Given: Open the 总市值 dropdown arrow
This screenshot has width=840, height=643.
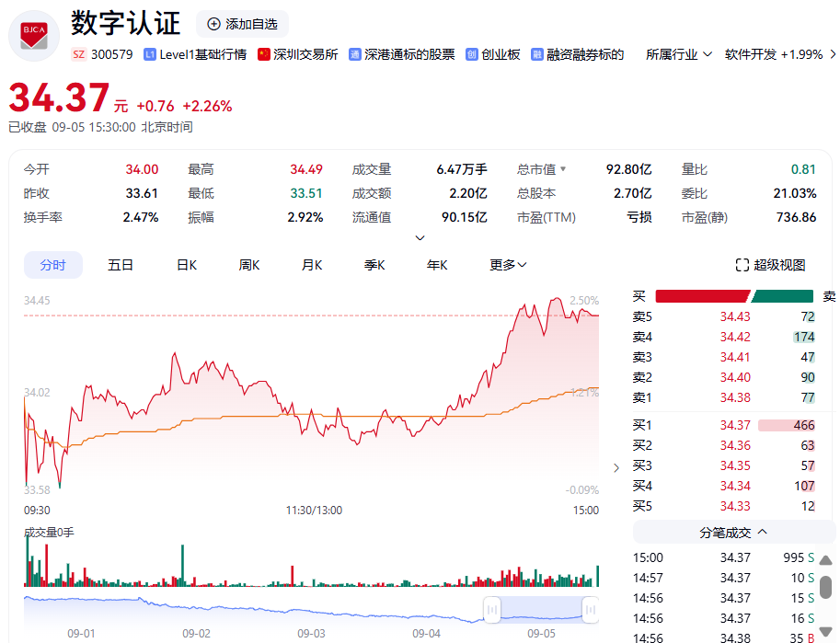Looking at the screenshot, I should pos(563,169).
